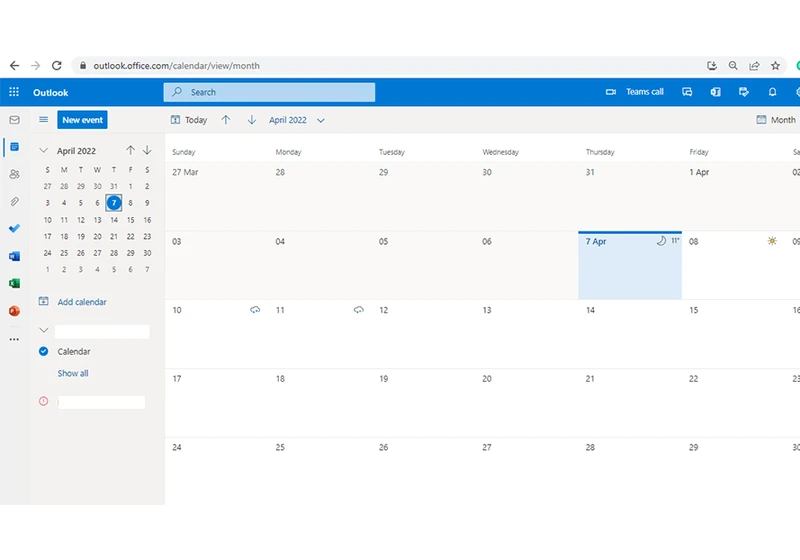The image size is (800, 560).
Task: Open notifications bell
Action: tap(772, 92)
